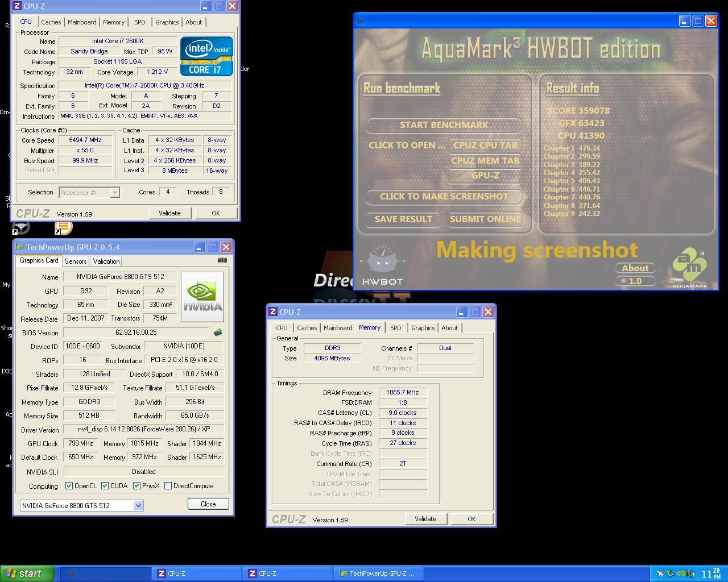The height and width of the screenshot is (582, 728).
Task: Open SPD tab in top CPU-Z
Action: point(140,22)
